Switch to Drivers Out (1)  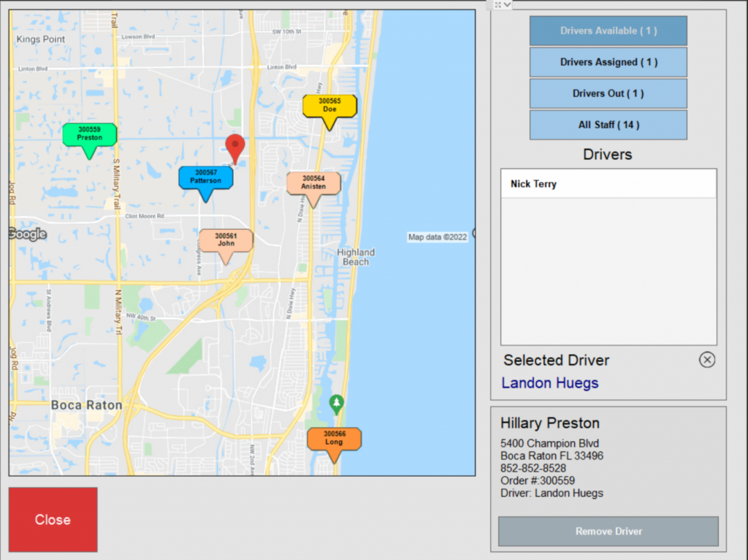point(608,93)
